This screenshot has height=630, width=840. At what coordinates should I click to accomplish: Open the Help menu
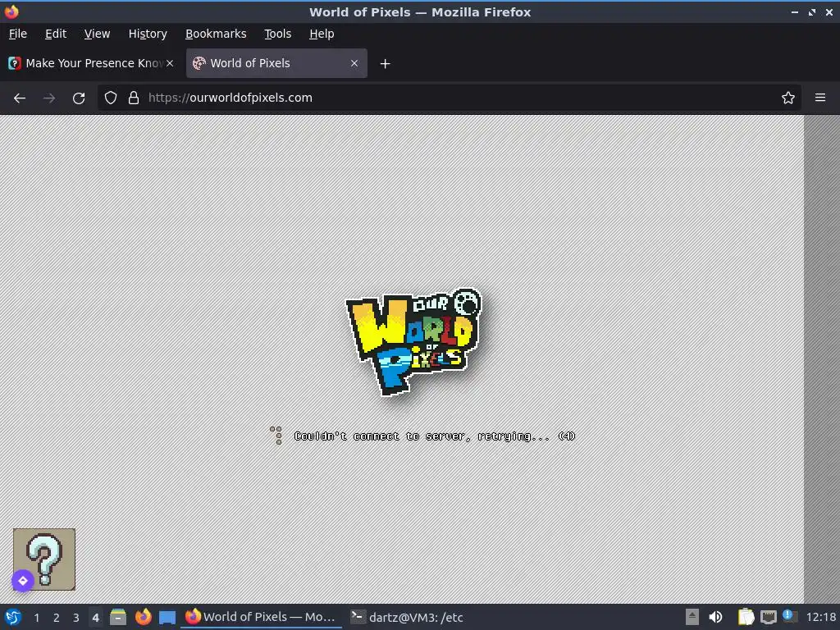[x=322, y=34]
